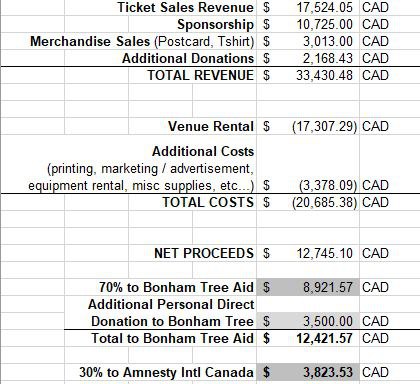Select the NET PROCEEDS 12,745.10 value

[x=308, y=253]
